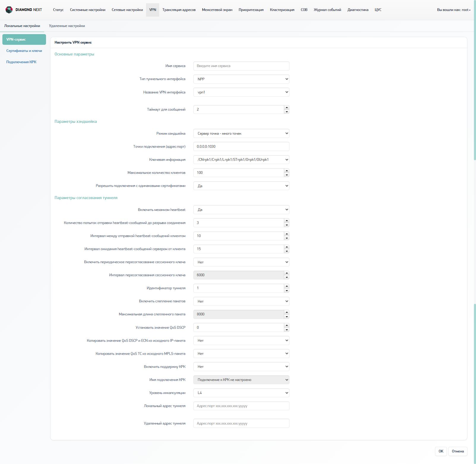Go to Приоритезация section
The height and width of the screenshot is (464, 476).
coord(251,10)
